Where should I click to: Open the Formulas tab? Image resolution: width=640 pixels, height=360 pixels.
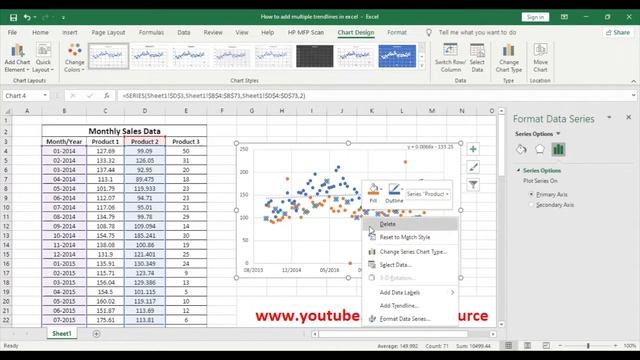point(151,32)
